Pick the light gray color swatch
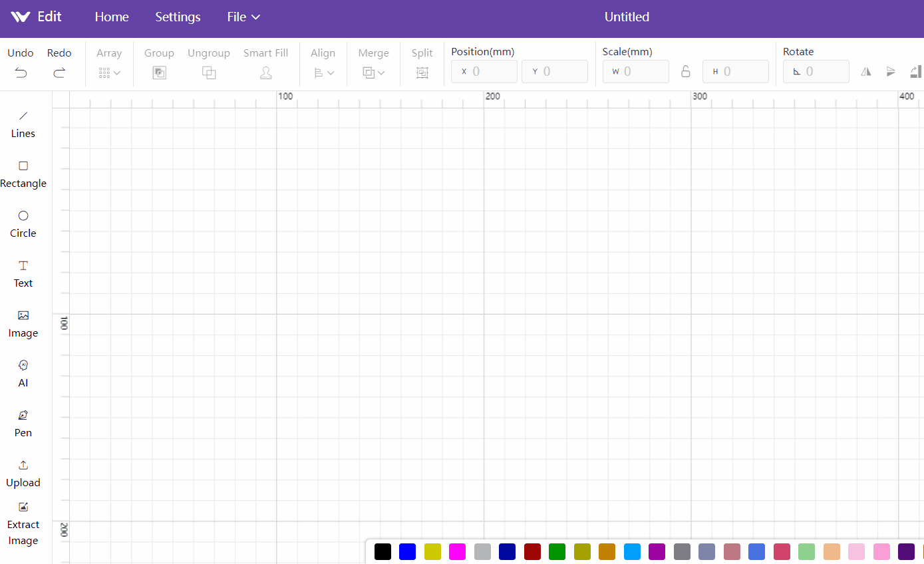This screenshot has height=564, width=924. pyautogui.click(x=482, y=551)
